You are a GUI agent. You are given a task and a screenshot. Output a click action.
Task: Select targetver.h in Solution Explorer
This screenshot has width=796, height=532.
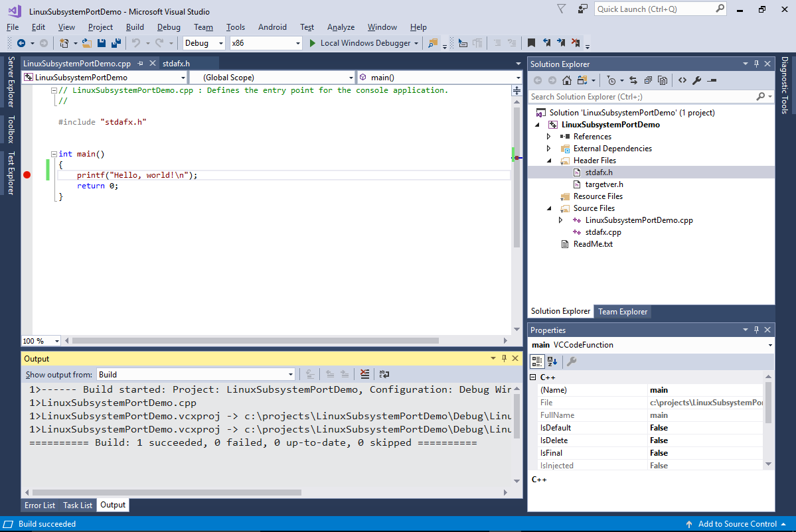(604, 184)
